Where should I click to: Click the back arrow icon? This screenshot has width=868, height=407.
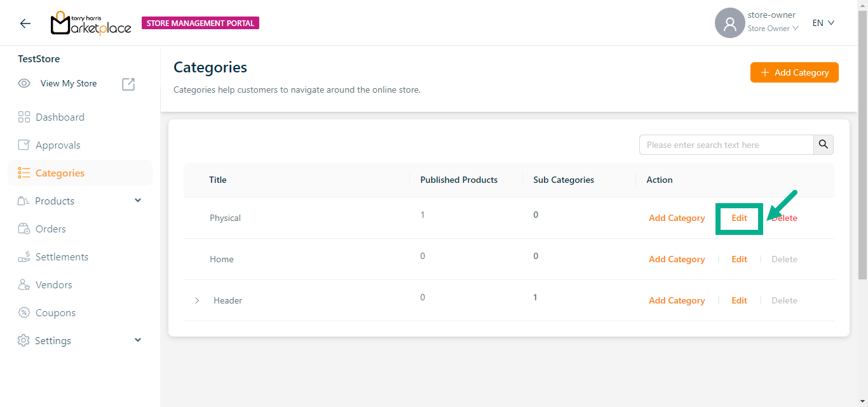25,23
